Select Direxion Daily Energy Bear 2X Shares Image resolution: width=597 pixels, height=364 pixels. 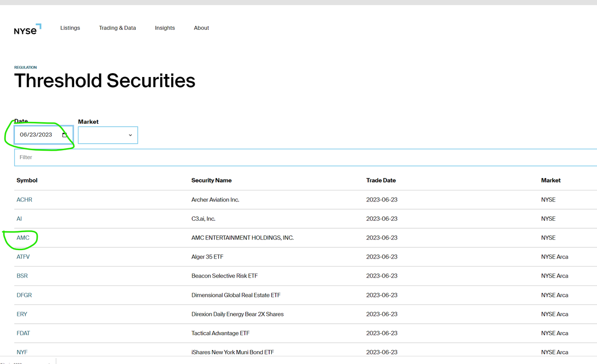238,314
